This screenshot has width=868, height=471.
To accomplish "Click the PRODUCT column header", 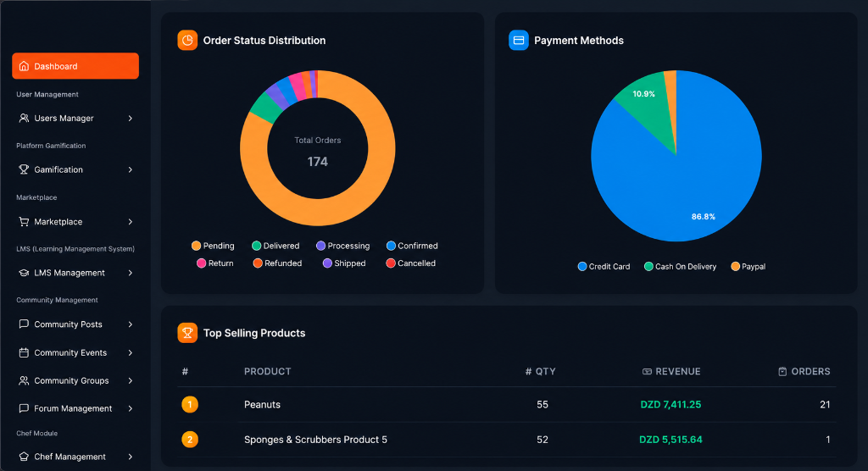I will (267, 371).
